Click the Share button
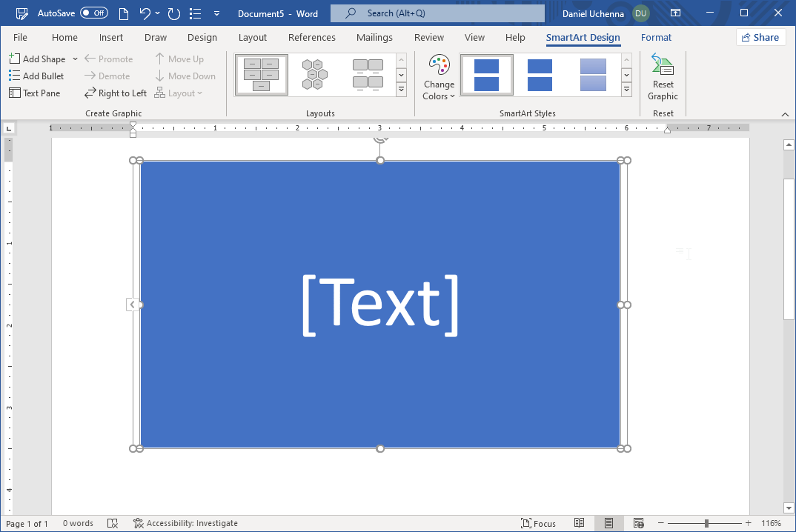The image size is (796, 532). click(760, 37)
